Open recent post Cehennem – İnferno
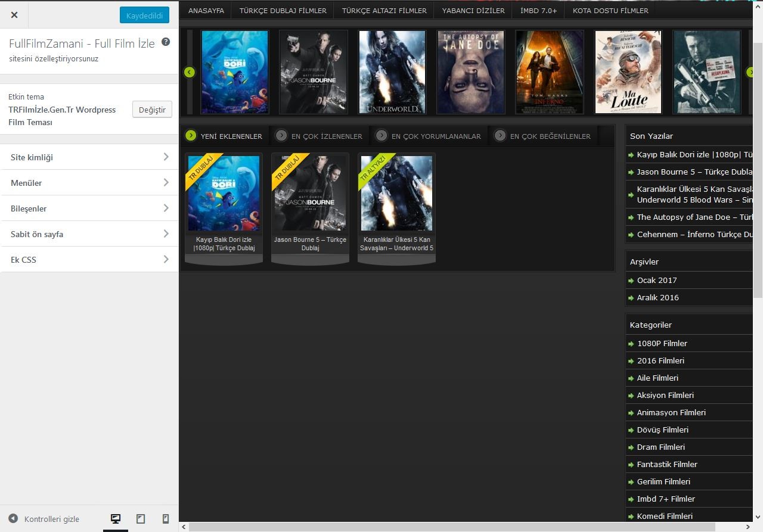The width and height of the screenshot is (763, 532). point(694,234)
